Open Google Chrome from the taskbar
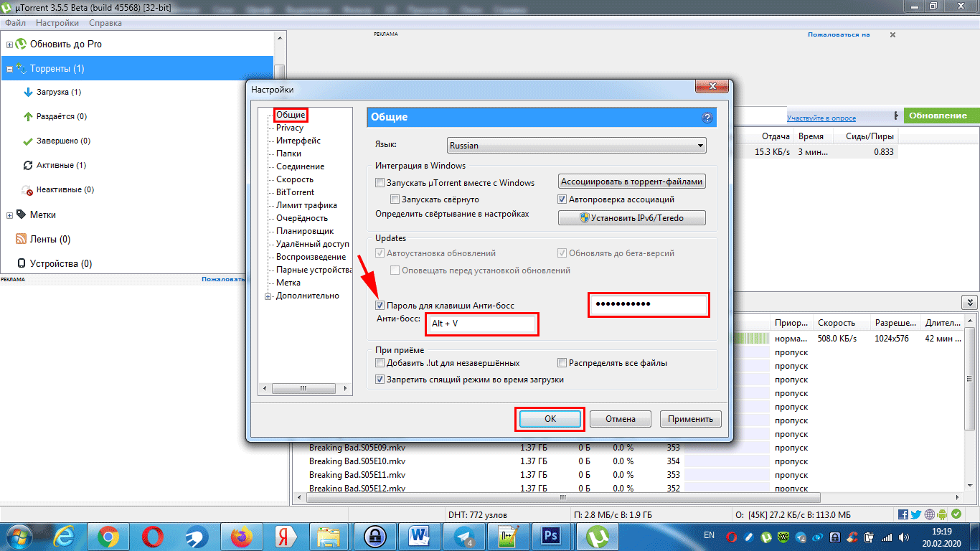Screen dimensions: 980x551 click(108, 536)
